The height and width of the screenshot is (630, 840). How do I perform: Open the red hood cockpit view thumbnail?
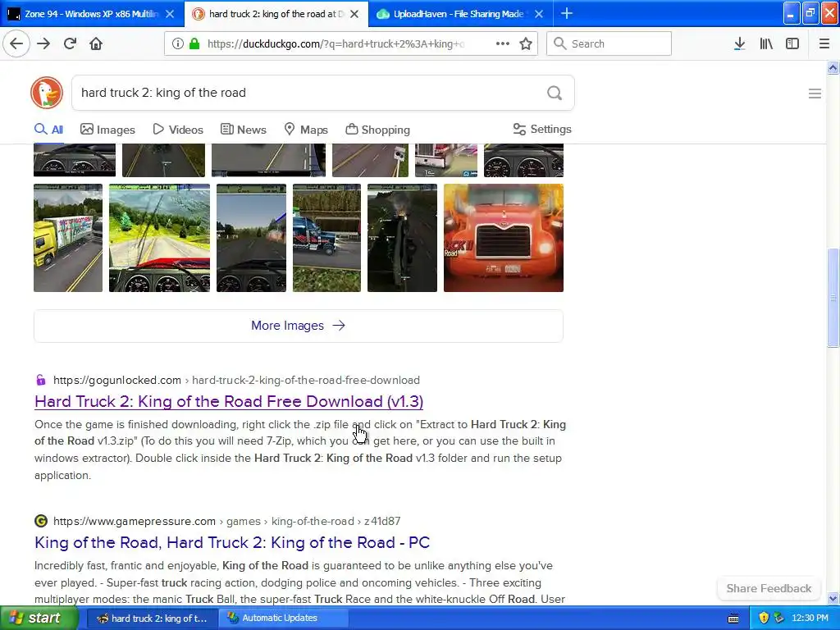coord(160,238)
